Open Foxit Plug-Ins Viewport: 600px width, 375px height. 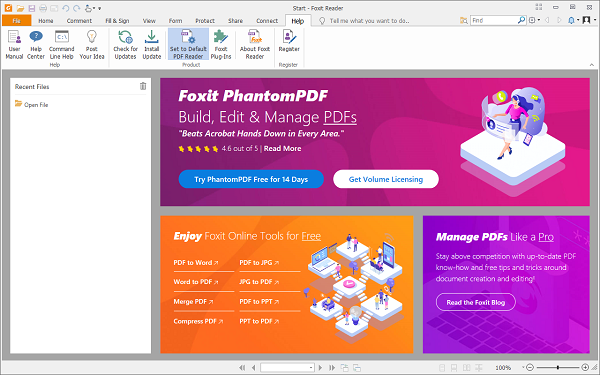point(221,45)
